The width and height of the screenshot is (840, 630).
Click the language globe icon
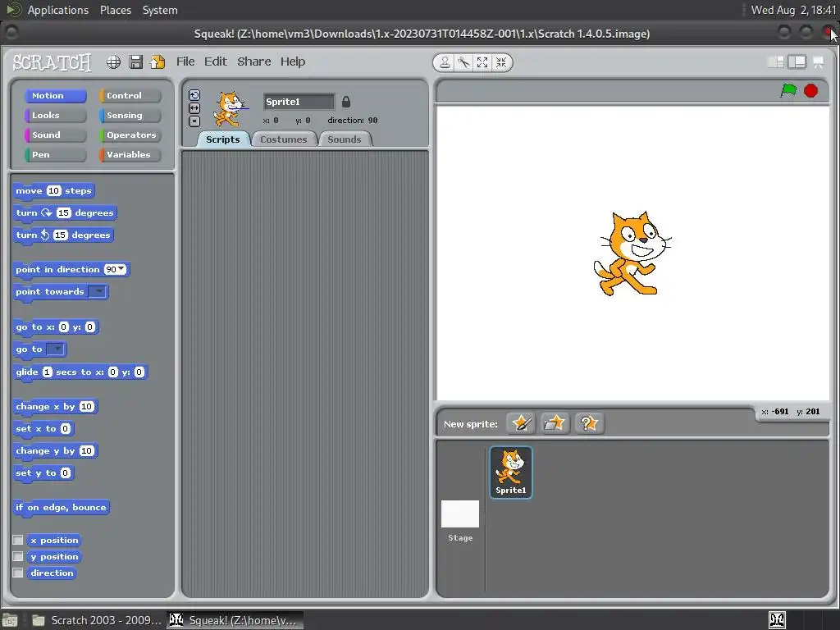(x=113, y=62)
